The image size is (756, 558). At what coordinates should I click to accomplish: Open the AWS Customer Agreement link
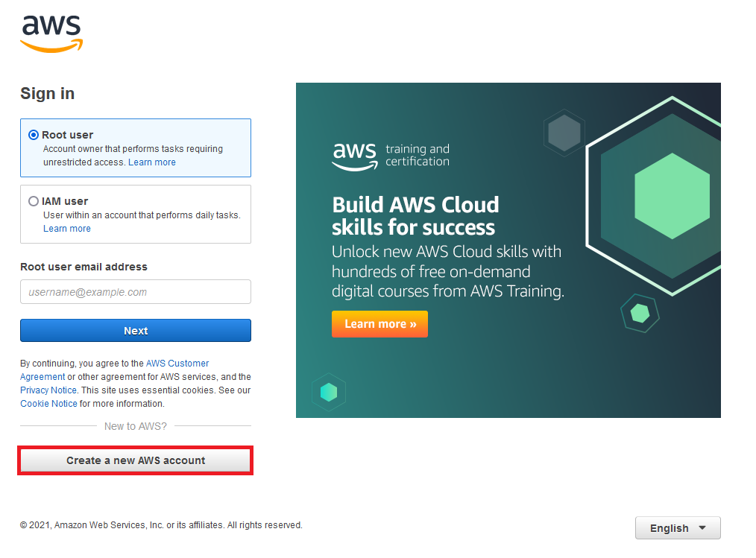point(177,363)
